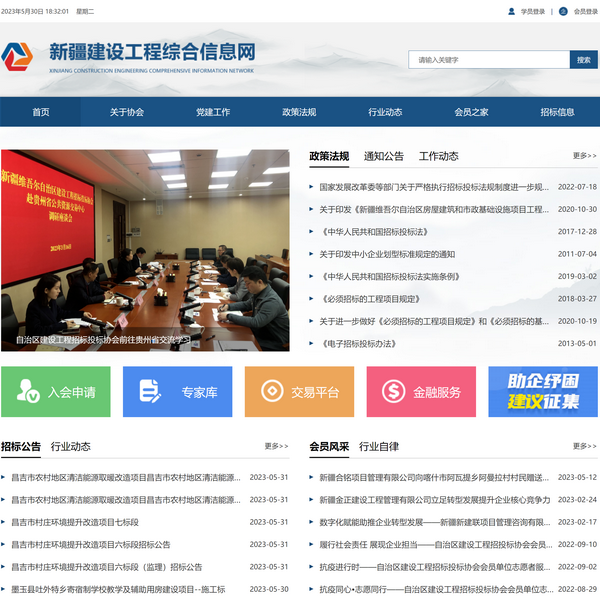Expand 更多>> in the 招标公告 section
This screenshot has height=600, width=600.
[x=276, y=446]
